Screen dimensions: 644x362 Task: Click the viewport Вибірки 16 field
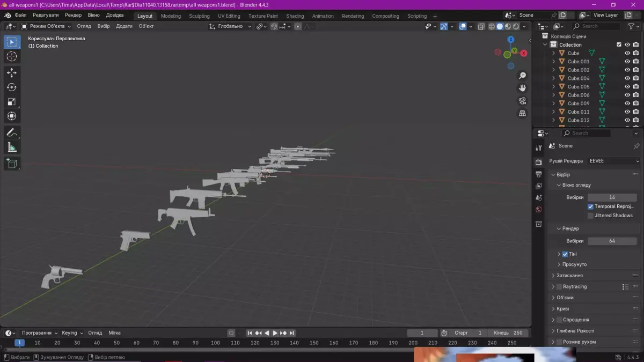[612, 197]
